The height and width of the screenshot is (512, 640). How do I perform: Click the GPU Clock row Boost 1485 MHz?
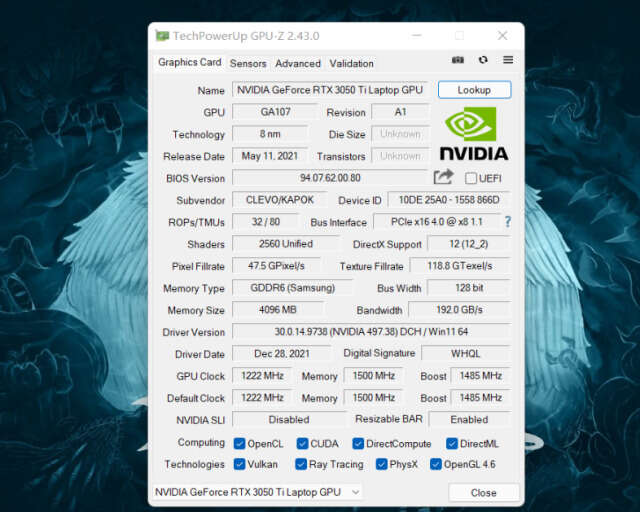[480, 376]
